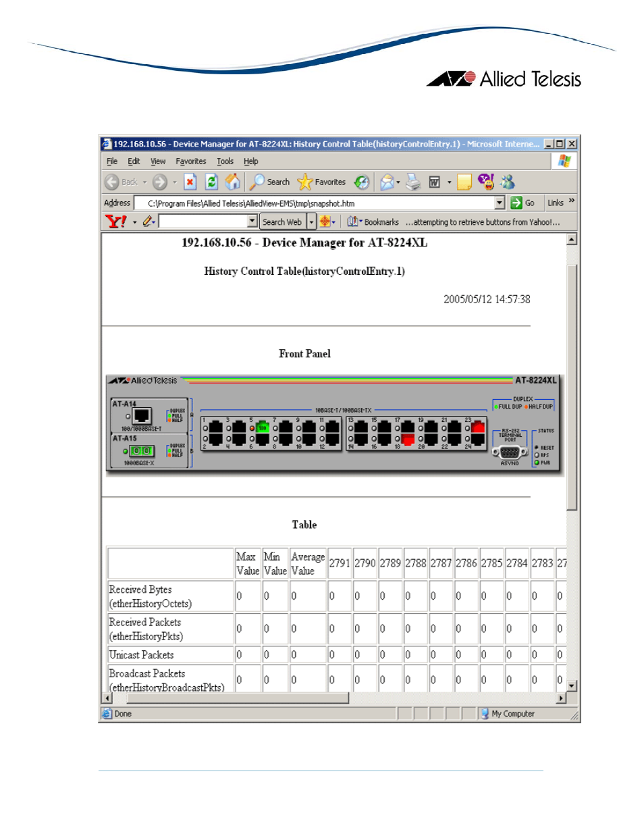Click the Yahoo Bookmarks book icon
Image resolution: width=644 pixels, height=834 pixels.
point(352,221)
